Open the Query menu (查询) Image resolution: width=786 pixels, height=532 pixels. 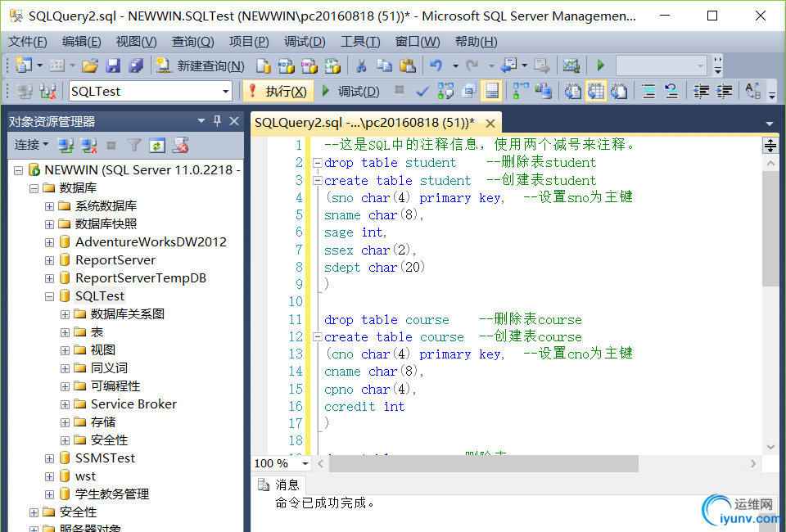click(193, 42)
